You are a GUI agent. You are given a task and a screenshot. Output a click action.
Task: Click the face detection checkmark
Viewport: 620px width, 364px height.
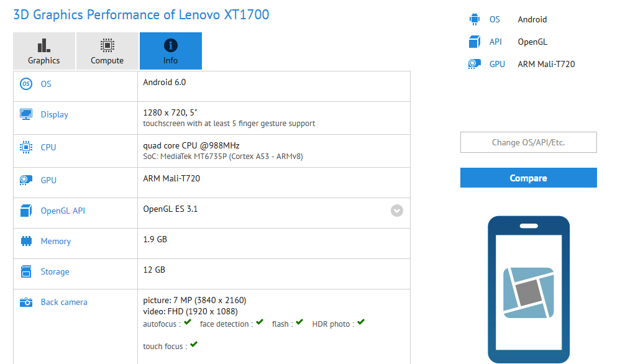[x=260, y=322]
